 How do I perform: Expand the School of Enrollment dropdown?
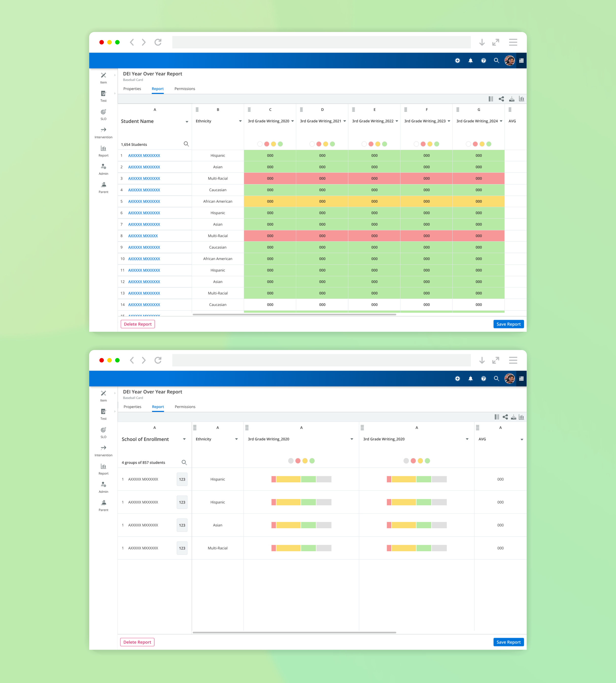tap(185, 439)
